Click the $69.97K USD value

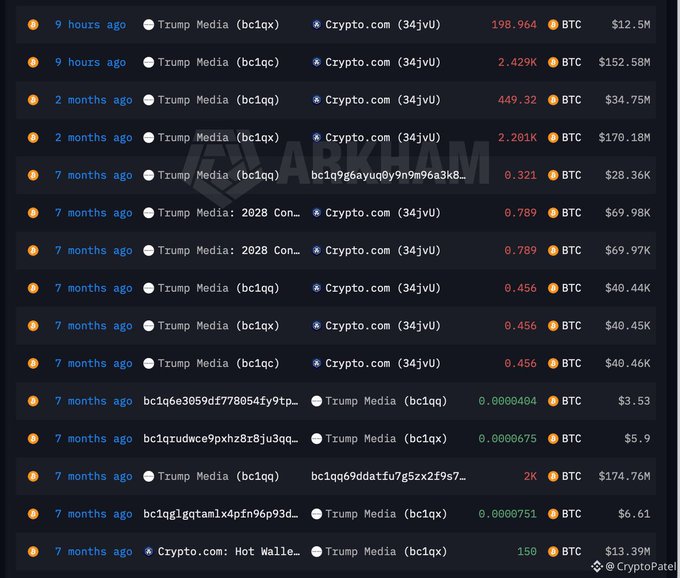tap(628, 251)
